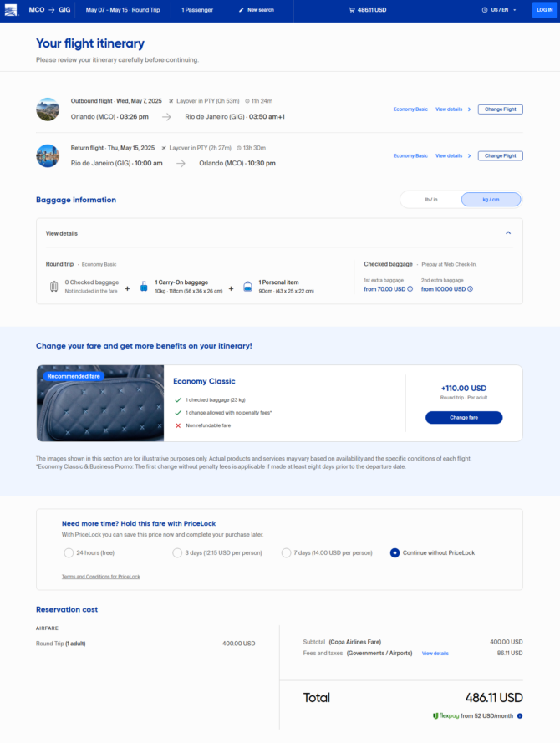Click the flexpay info icon

coord(520,716)
